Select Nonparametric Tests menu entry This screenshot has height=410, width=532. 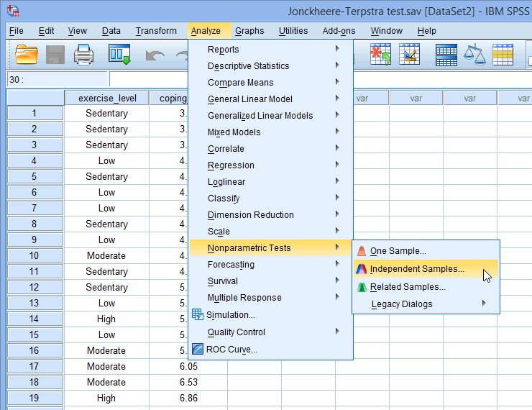[x=271, y=247]
